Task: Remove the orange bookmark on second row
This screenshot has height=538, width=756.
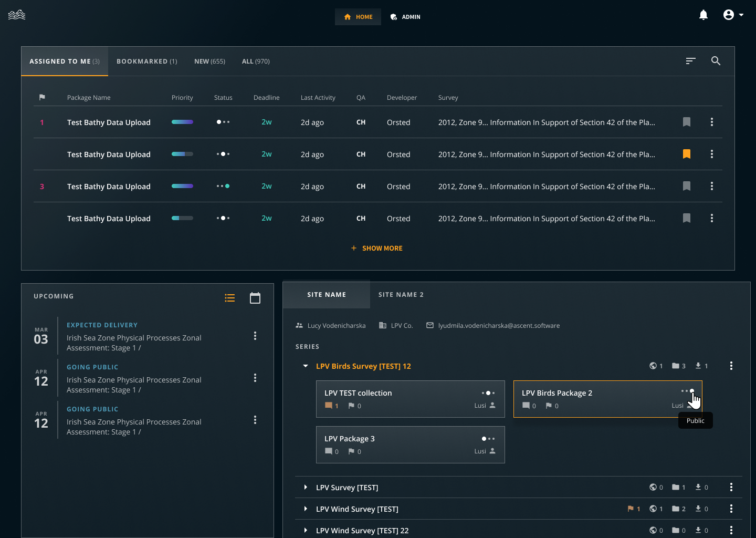Action: point(687,154)
